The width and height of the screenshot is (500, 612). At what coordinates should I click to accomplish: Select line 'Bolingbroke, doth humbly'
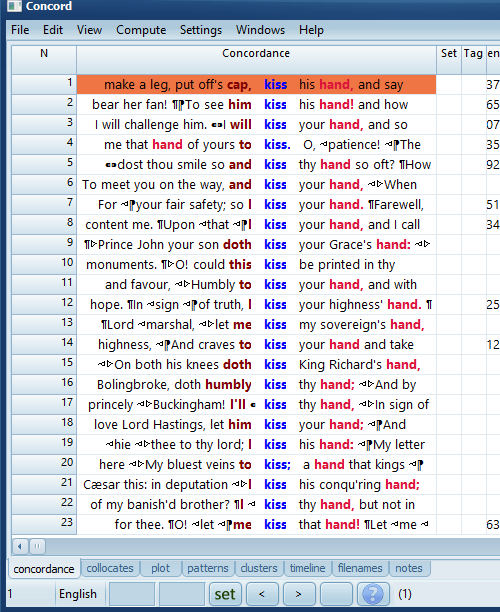pyautogui.click(x=256, y=384)
